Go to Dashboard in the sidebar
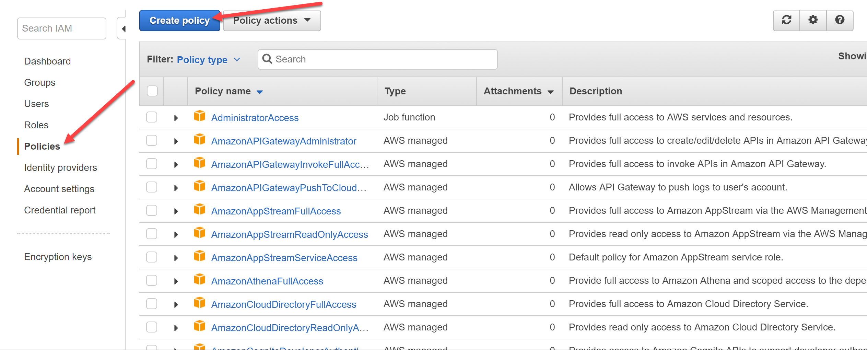 [x=47, y=61]
